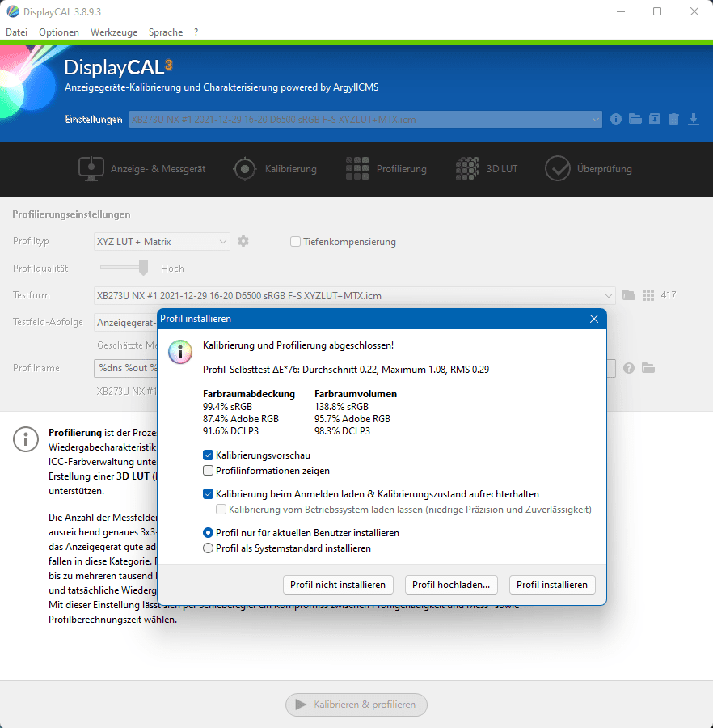Click the Anzeige- & Messgerät monitor icon

click(x=91, y=168)
